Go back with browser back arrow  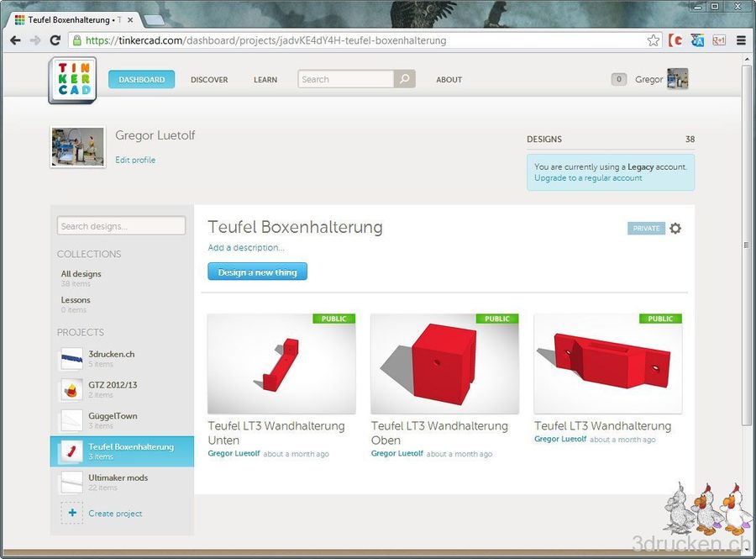tap(15, 40)
